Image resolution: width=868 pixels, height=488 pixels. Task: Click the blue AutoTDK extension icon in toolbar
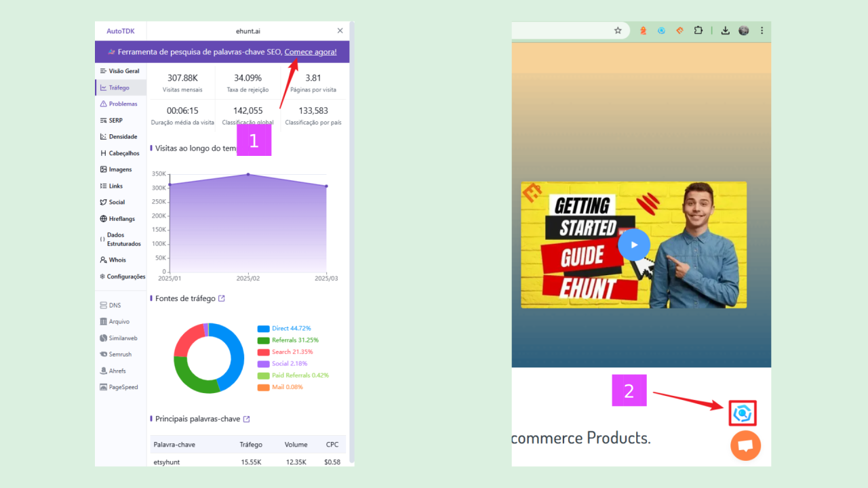[x=661, y=30]
